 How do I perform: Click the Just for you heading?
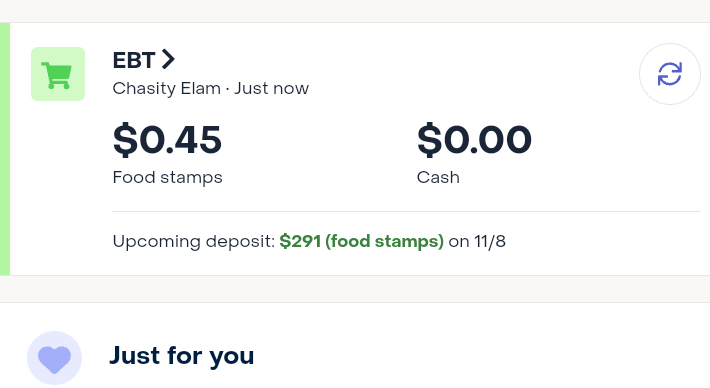(x=182, y=355)
